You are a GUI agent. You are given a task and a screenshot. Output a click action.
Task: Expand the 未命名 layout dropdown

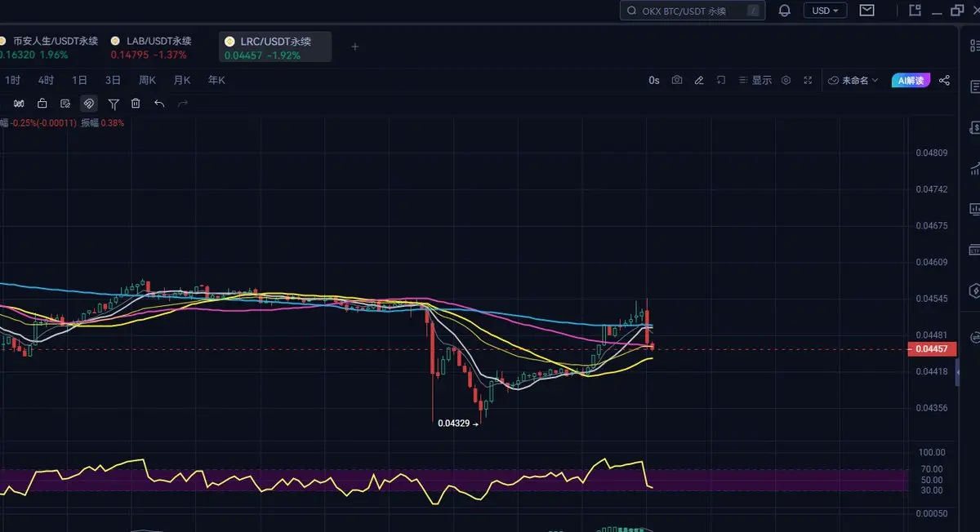853,80
